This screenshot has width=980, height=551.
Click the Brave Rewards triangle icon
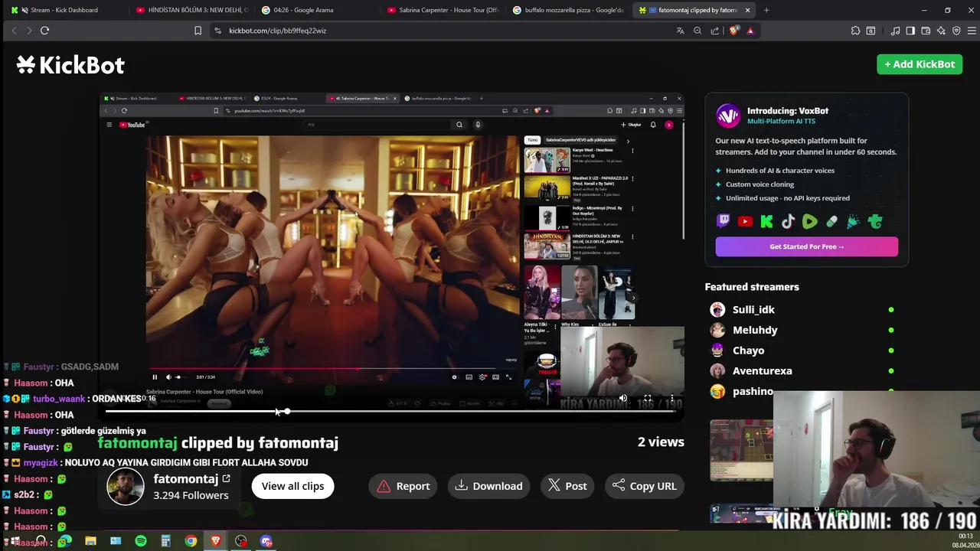click(x=750, y=31)
